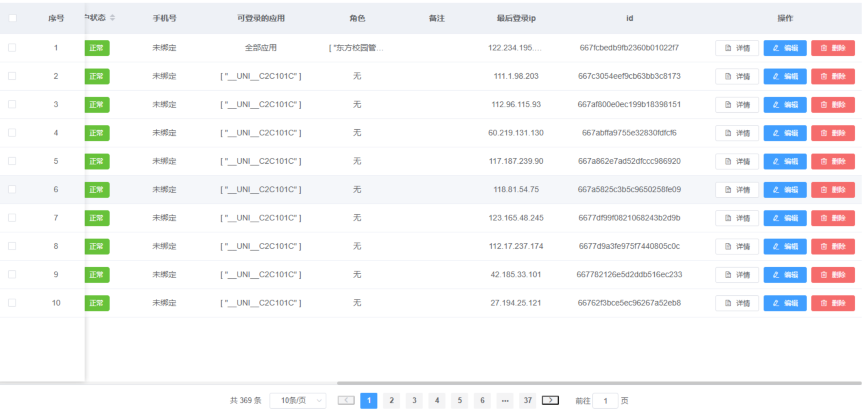Click 编辑 for row with ip 117.187.239.90
This screenshot has width=868, height=414.
point(785,161)
